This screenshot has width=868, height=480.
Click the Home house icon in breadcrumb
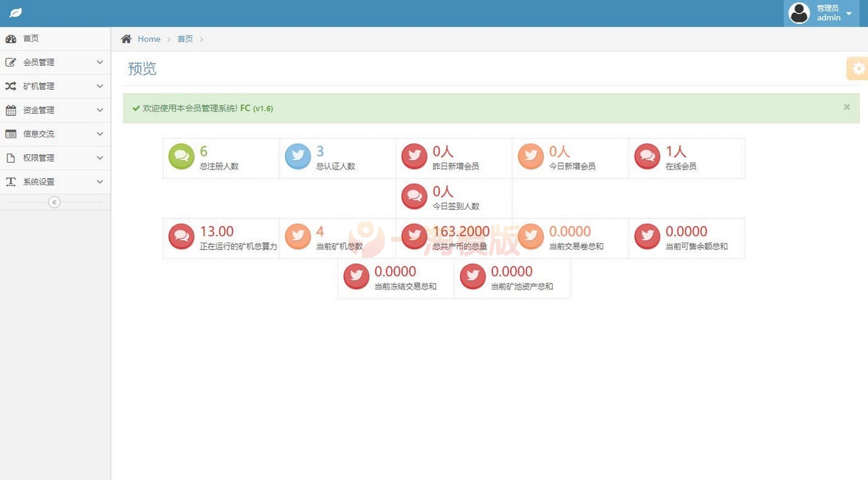pos(127,39)
